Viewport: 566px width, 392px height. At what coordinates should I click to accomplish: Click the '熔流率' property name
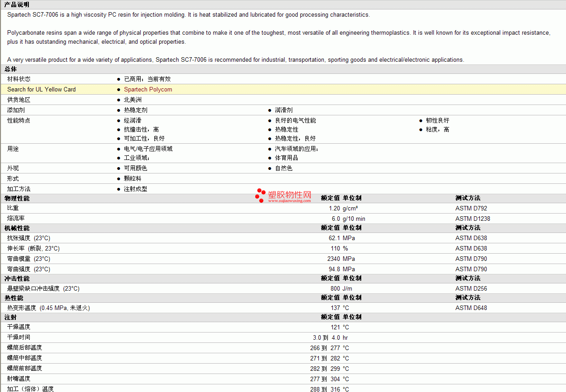(16, 219)
